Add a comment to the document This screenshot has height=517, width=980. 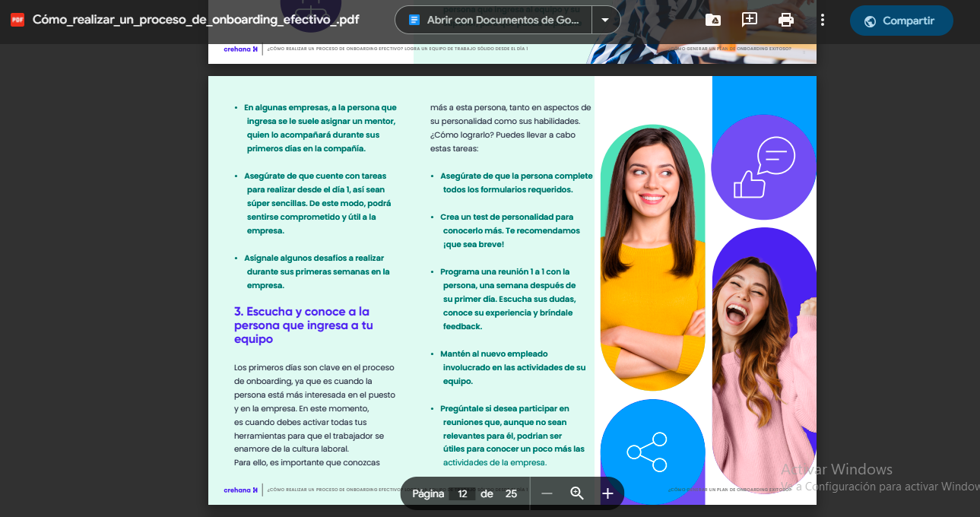coord(749,19)
